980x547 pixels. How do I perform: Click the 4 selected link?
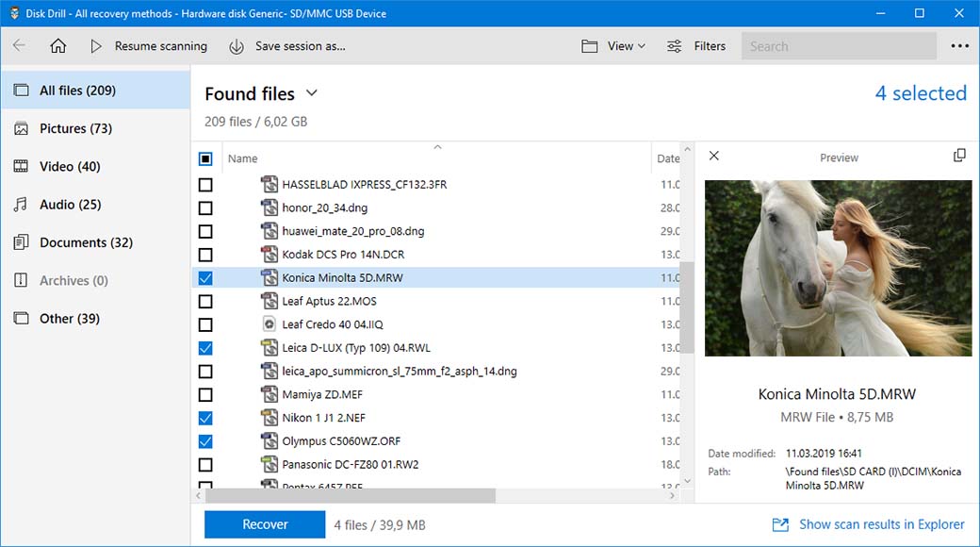pos(921,93)
